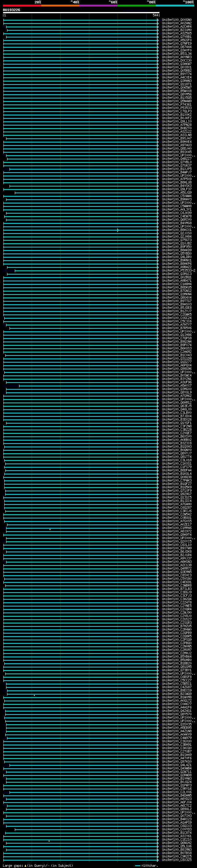The height and width of the screenshot is (868, 197).
Task: Open hit UniRef100_Q7V8B1
Action: pos(177,37)
